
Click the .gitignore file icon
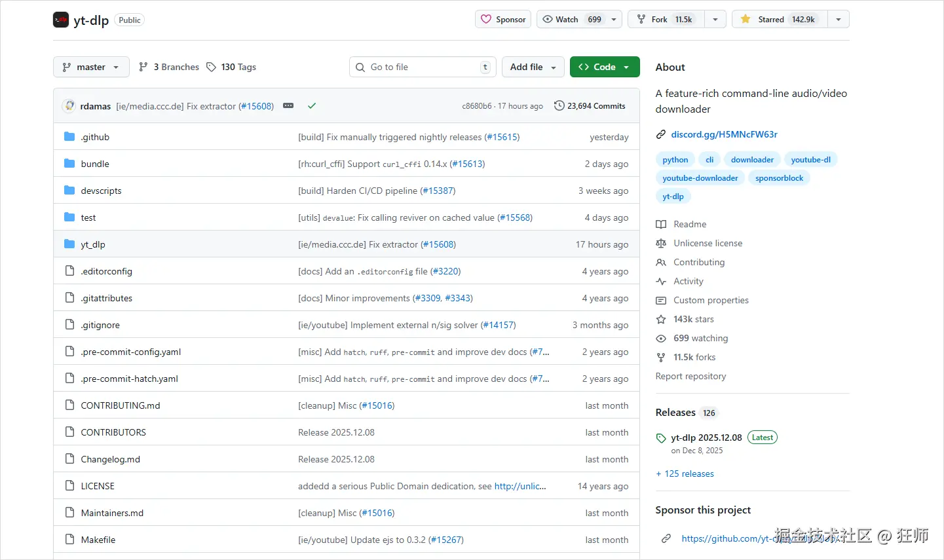tap(69, 324)
